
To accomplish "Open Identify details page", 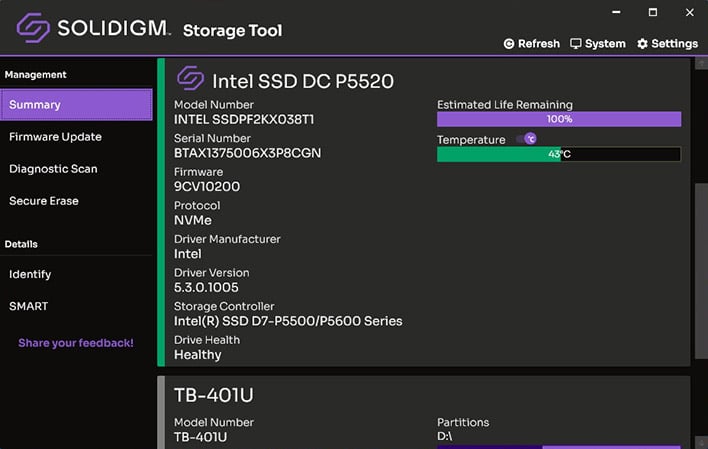I will [x=30, y=275].
